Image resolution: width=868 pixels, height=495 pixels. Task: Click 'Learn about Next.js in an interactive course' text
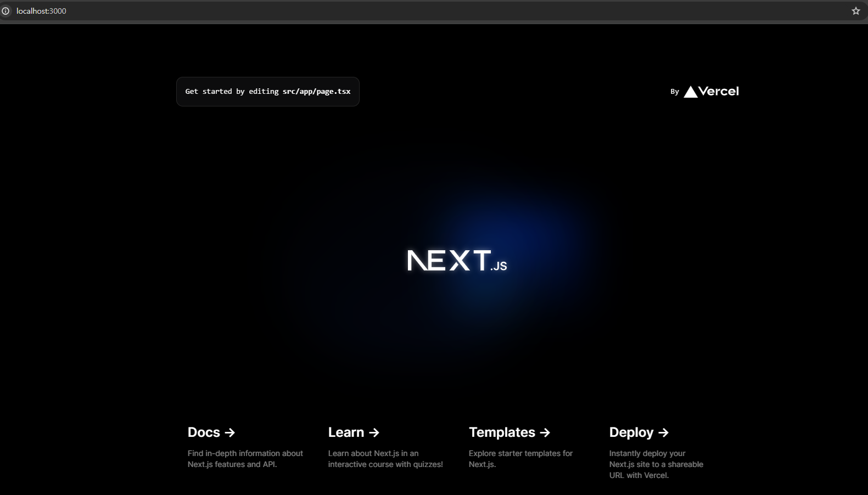coord(385,459)
